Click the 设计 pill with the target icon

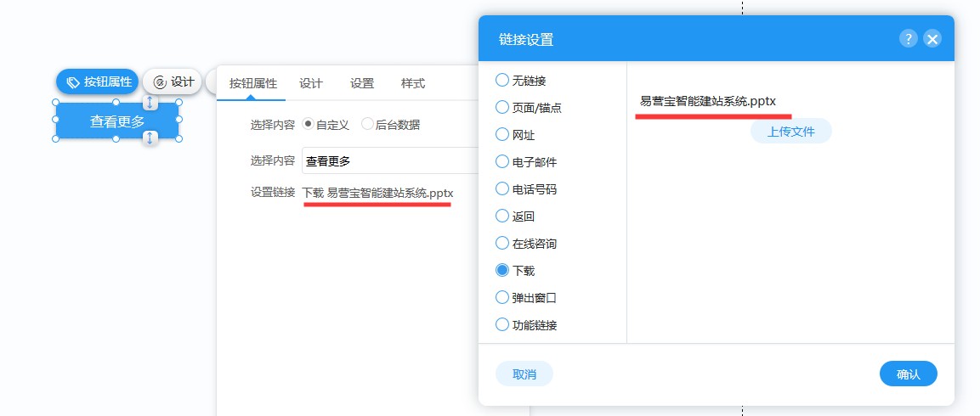(x=173, y=82)
